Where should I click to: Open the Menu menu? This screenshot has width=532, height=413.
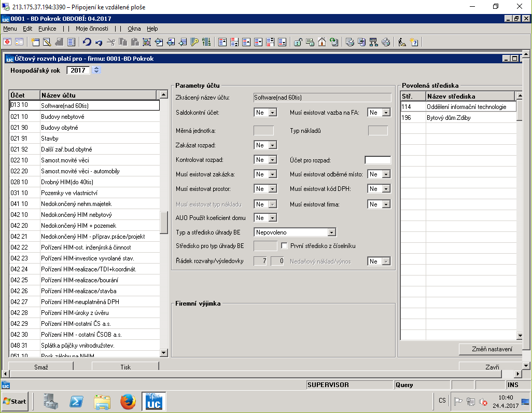click(10, 29)
